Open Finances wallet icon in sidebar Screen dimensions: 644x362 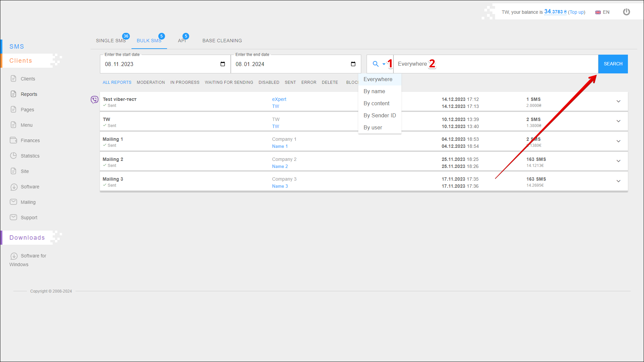point(13,140)
